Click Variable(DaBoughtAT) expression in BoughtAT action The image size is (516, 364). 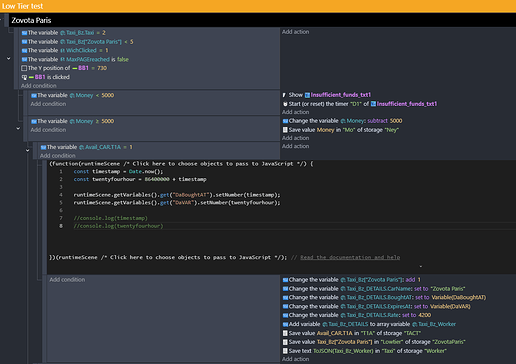[x=459, y=298]
